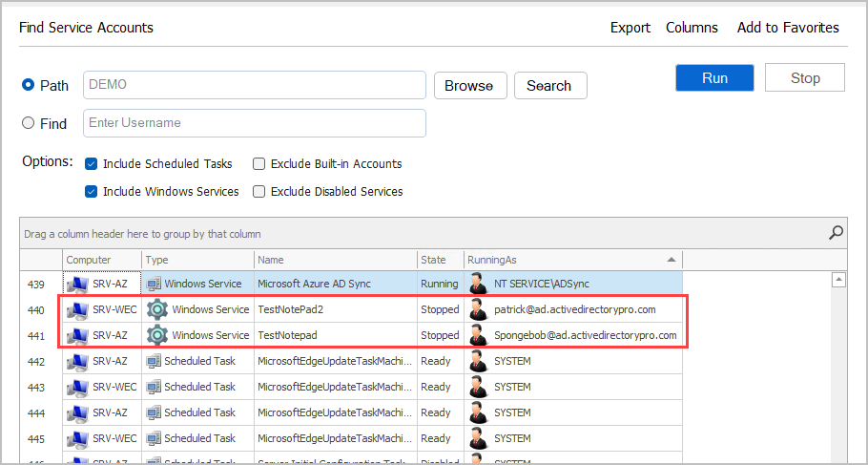Uncheck Include Windows Services
Screen dimensions: 868x465
[x=92, y=192]
